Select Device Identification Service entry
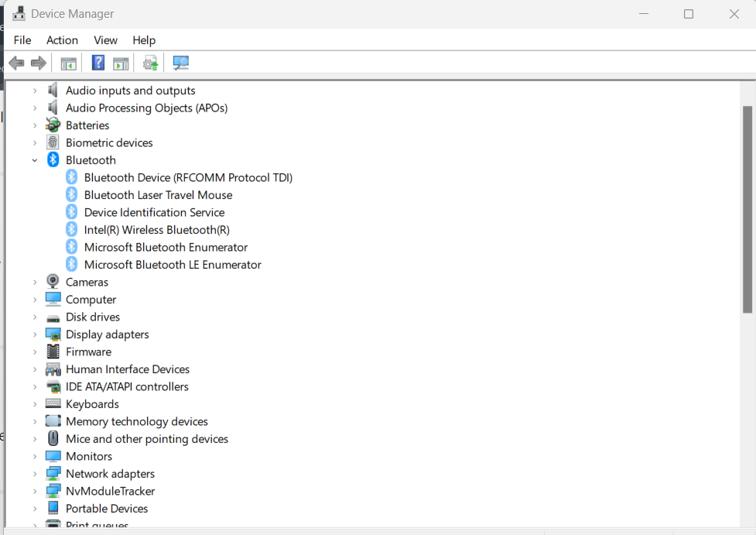This screenshot has width=756, height=535. coord(154,212)
